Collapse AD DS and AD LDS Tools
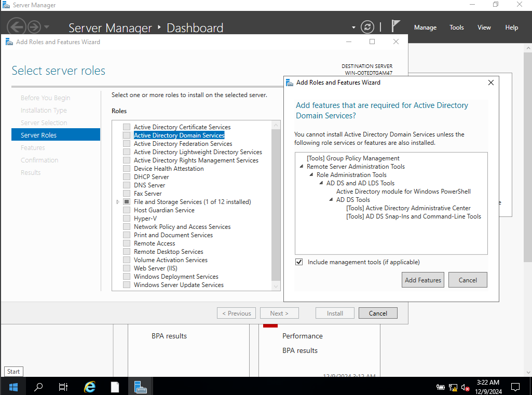 321,183
